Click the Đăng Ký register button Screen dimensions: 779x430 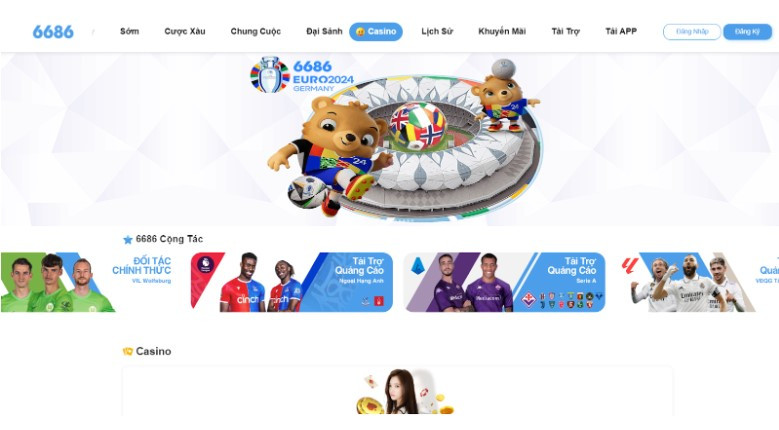(747, 32)
